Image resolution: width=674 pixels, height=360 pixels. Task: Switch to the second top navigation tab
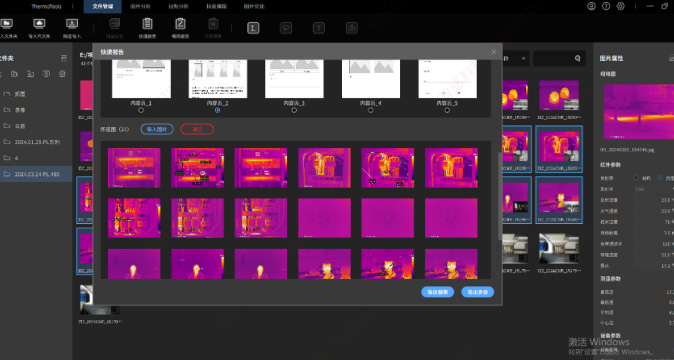[x=140, y=6]
